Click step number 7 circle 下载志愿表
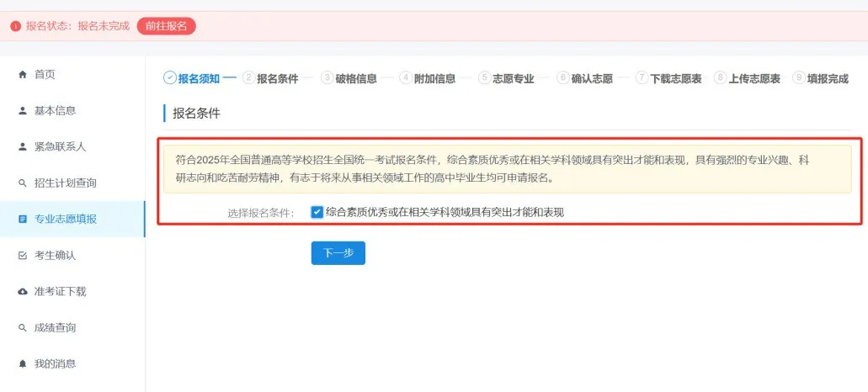868x392 pixels. (x=642, y=78)
